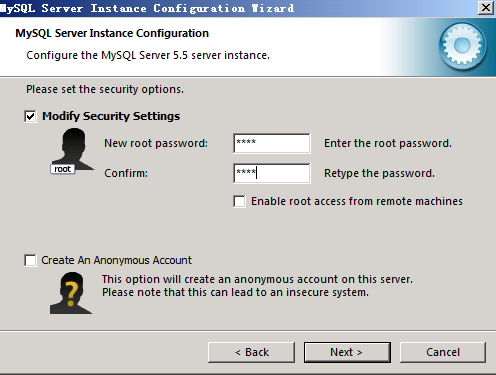Click into the Confirm password field
496x375 pixels.
(x=272, y=173)
